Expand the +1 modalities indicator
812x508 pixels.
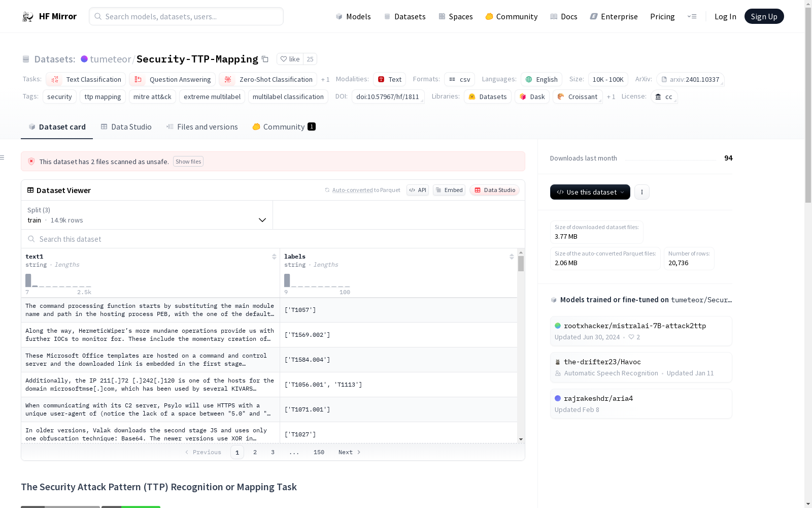pyautogui.click(x=325, y=79)
